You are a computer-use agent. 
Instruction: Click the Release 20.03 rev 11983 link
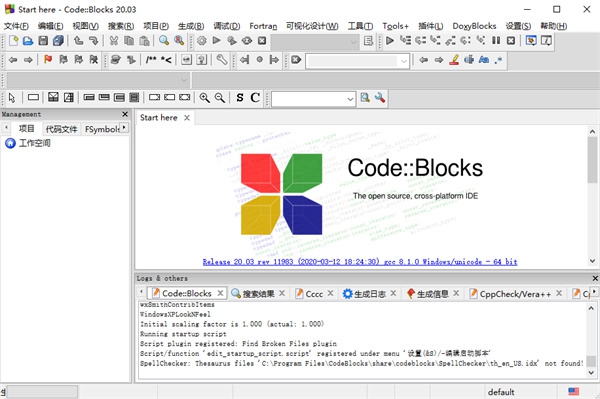[x=360, y=262]
